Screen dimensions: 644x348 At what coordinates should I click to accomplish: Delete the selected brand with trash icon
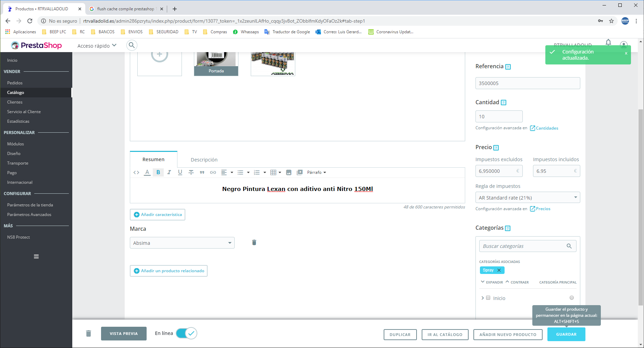pyautogui.click(x=254, y=243)
